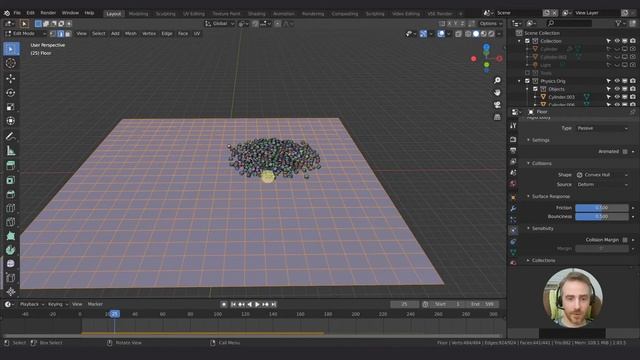Click the outliner search field
640x360 pixels.
pos(569,24)
